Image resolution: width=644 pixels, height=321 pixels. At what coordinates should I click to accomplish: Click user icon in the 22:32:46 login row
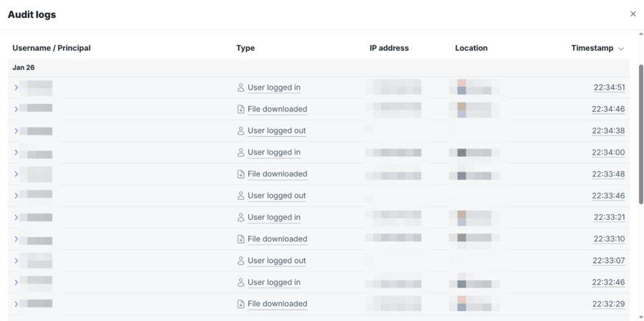pos(240,282)
